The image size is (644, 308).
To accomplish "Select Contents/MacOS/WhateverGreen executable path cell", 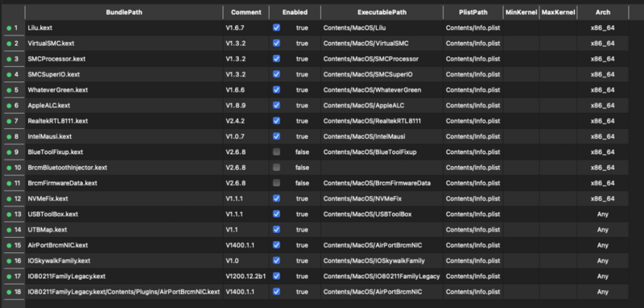I will point(382,89).
